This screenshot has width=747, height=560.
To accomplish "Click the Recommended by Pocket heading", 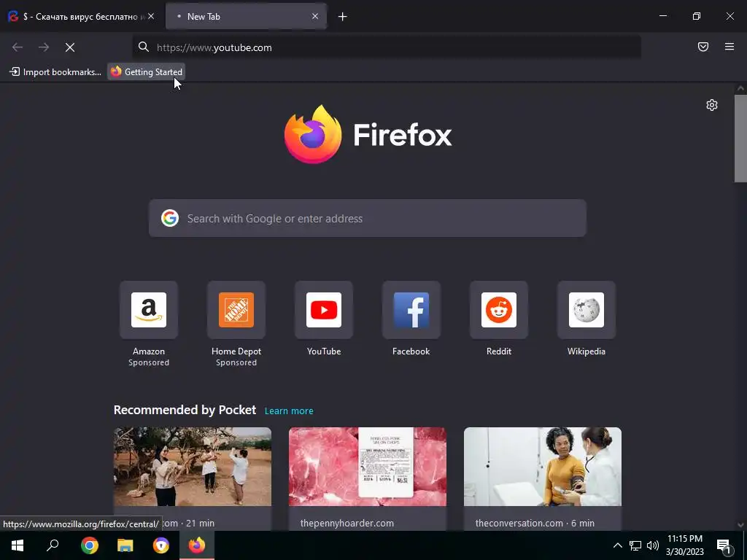I will tap(185, 410).
